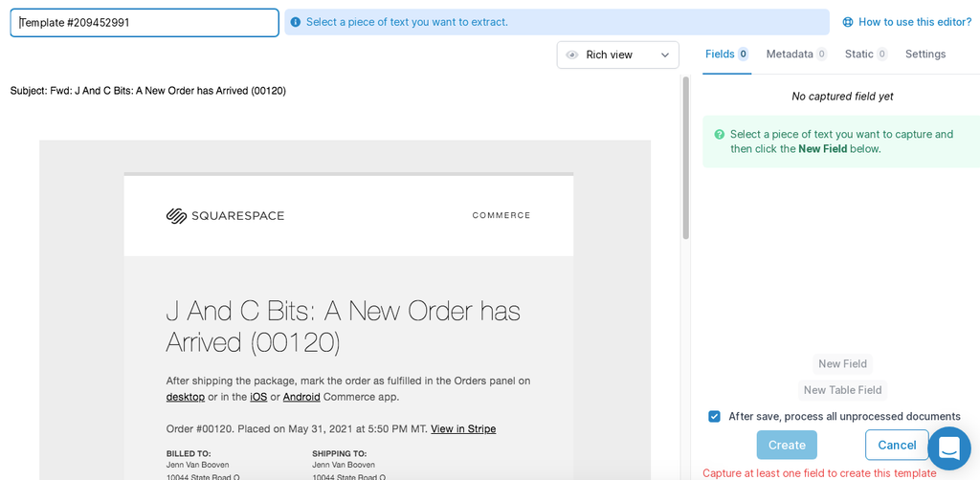Viewport: 980px width, 480px height.
Task: Click the email subject line text
Action: point(148,91)
